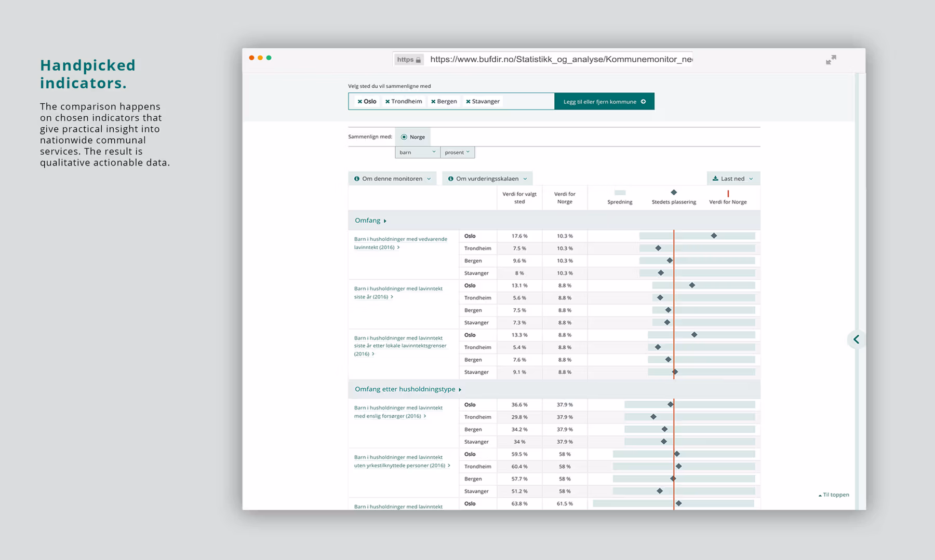Click Stavanger value 51.2 % cell
This screenshot has width=935, height=560.
point(519,491)
